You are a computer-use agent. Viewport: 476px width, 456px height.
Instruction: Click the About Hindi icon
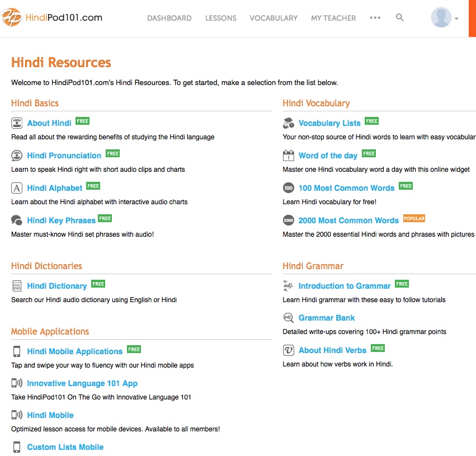pos(17,123)
